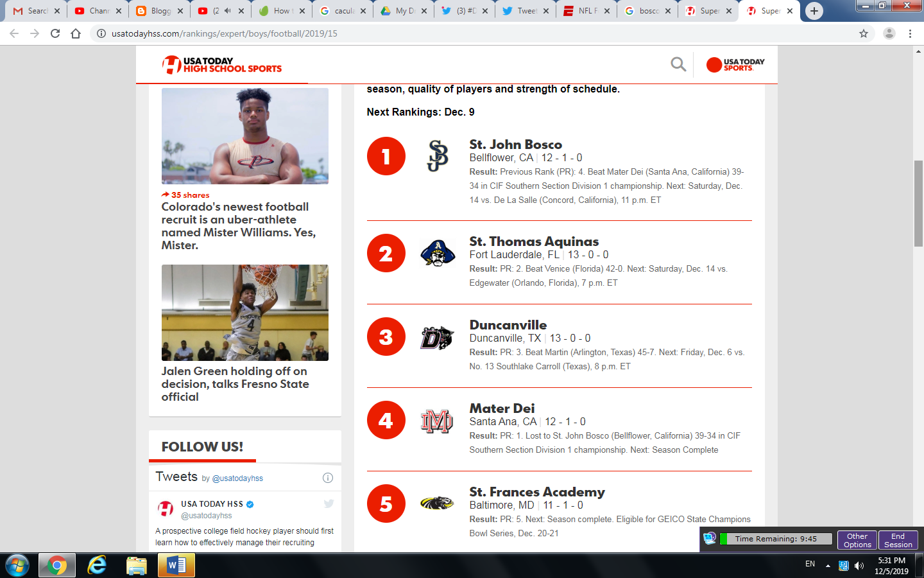Click the @usatodayhss link beside Tweets
Viewport: 924px width, 578px height.
(x=237, y=478)
